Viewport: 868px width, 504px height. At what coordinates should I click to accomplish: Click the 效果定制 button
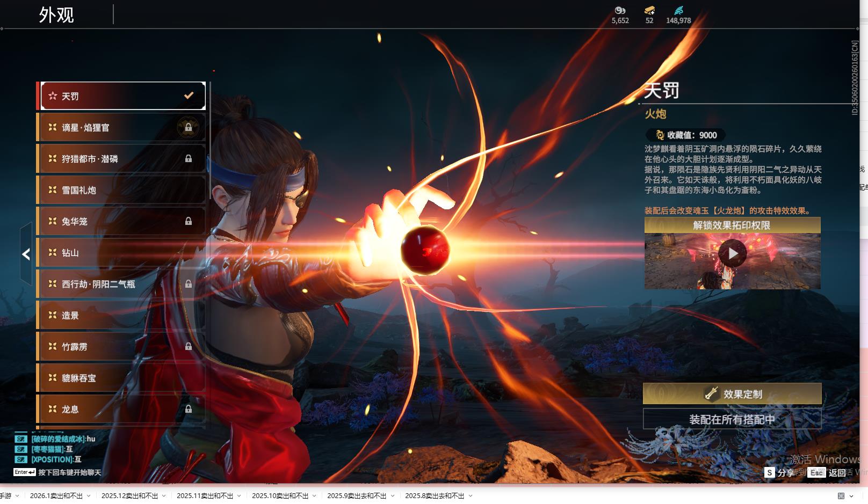point(732,394)
